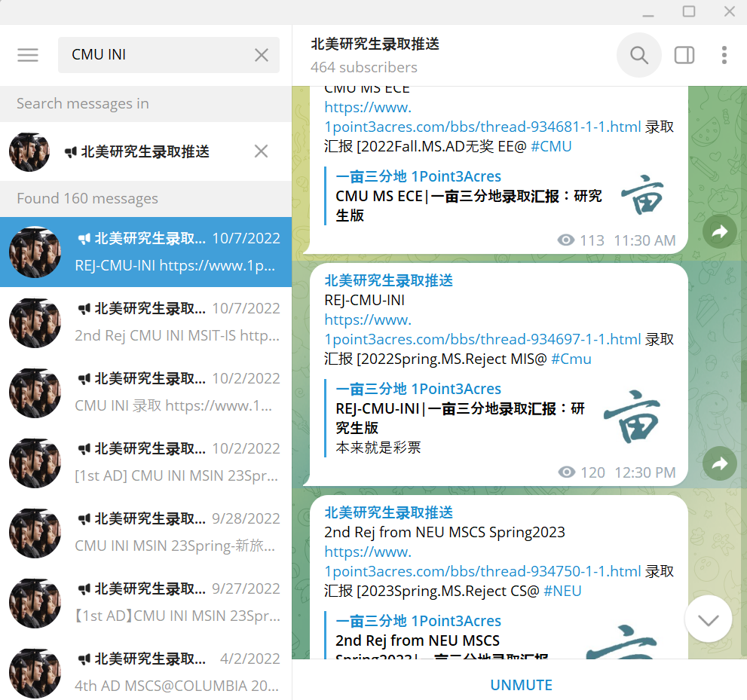The image size is (747, 700).
Task: Open the #CMU hashtag
Action: pyautogui.click(x=551, y=146)
